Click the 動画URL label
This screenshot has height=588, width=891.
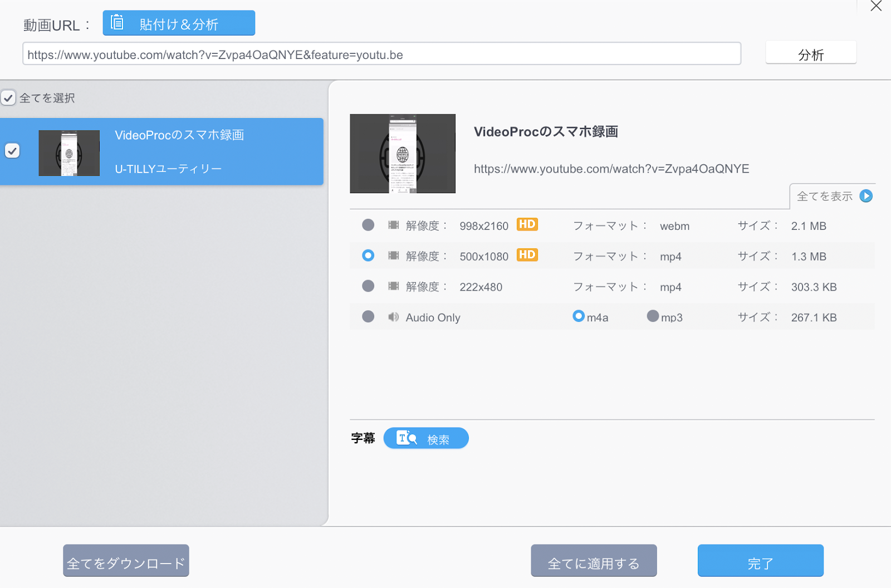(56, 25)
